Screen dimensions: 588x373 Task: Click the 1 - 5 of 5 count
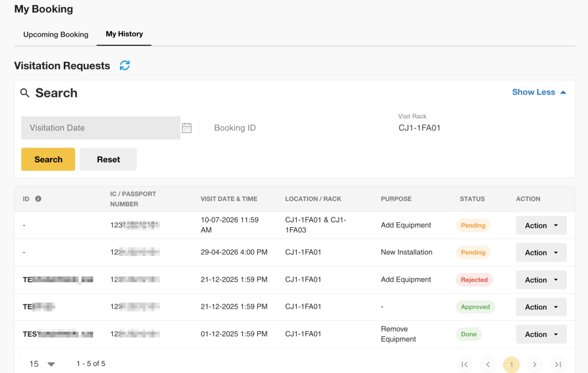tap(91, 364)
